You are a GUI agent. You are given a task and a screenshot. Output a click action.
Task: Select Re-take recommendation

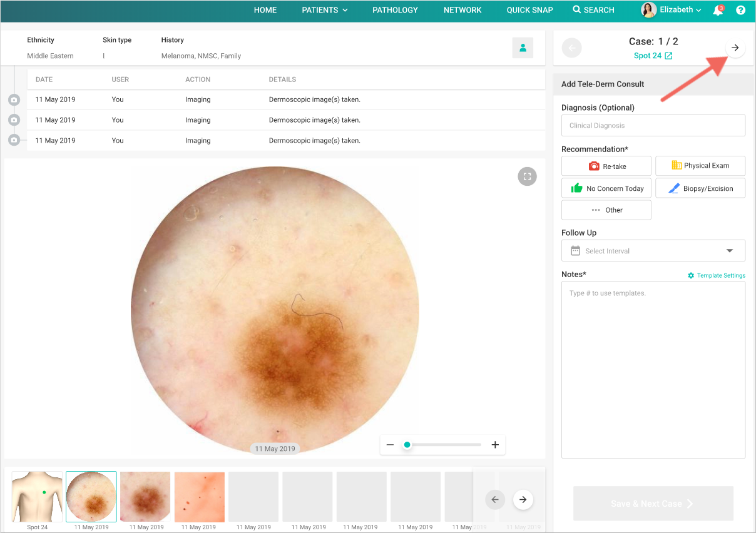606,166
